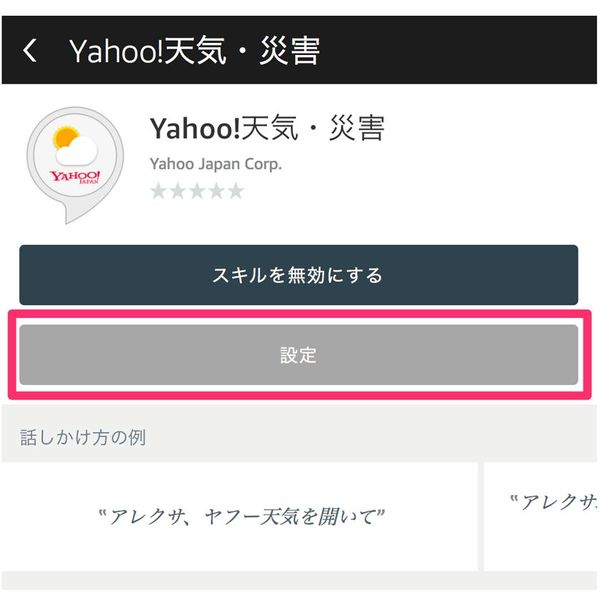Click the Yahoo Japan Corp. developer link
This screenshot has height=602, width=600.
click(215, 164)
